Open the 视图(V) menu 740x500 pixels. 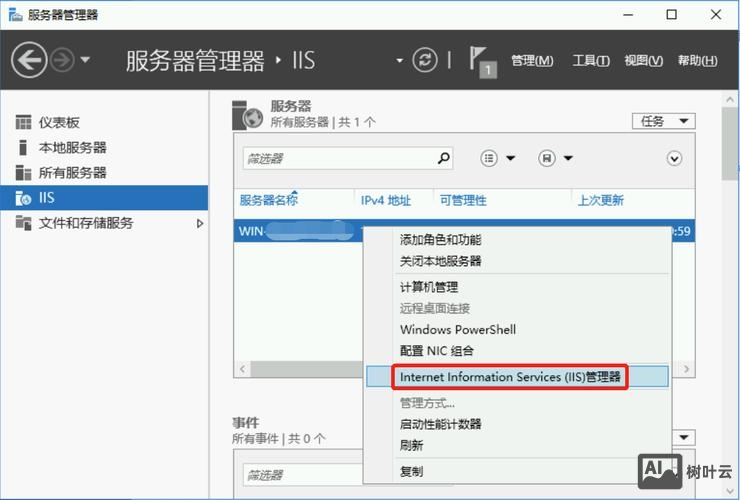click(643, 60)
